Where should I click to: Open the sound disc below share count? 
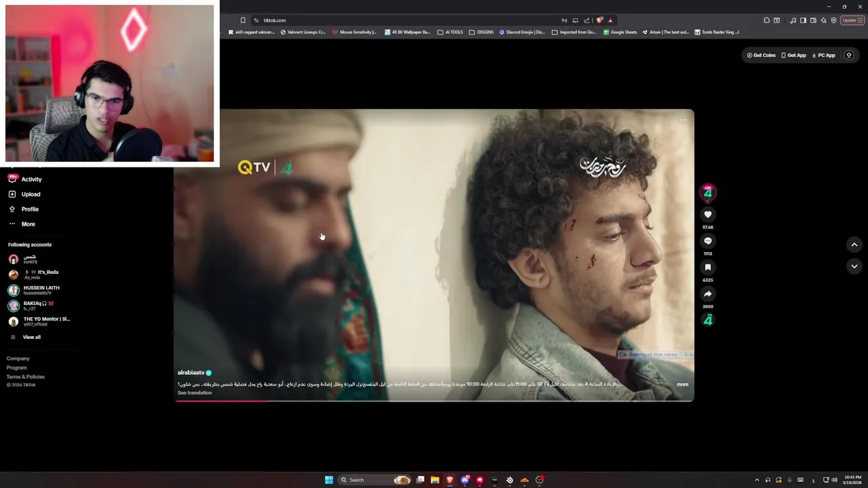[707, 320]
